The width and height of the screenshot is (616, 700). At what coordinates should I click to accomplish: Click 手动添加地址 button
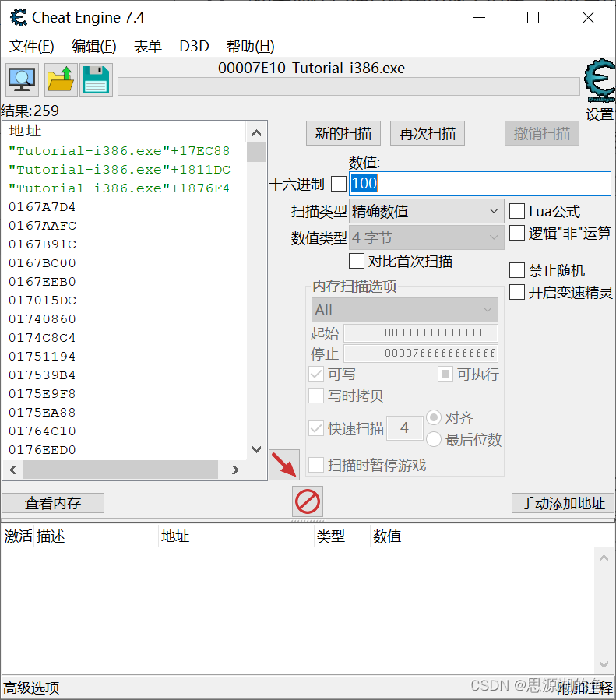(x=563, y=503)
